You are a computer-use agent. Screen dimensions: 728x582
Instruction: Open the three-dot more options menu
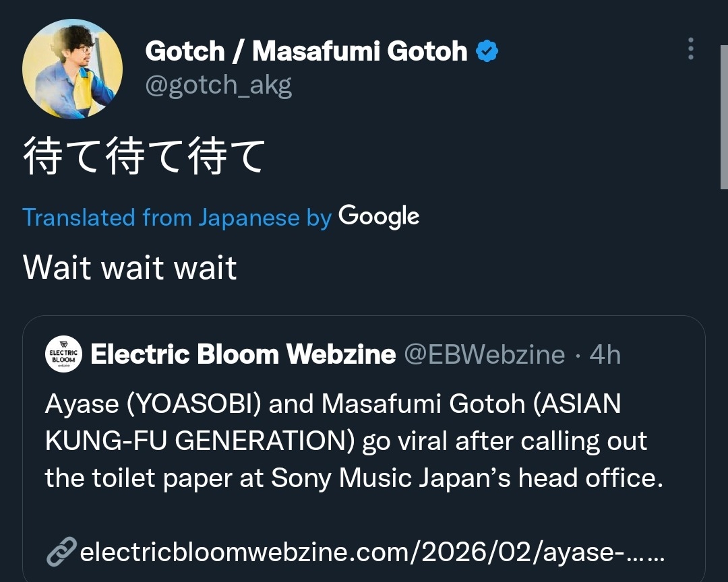coord(690,49)
